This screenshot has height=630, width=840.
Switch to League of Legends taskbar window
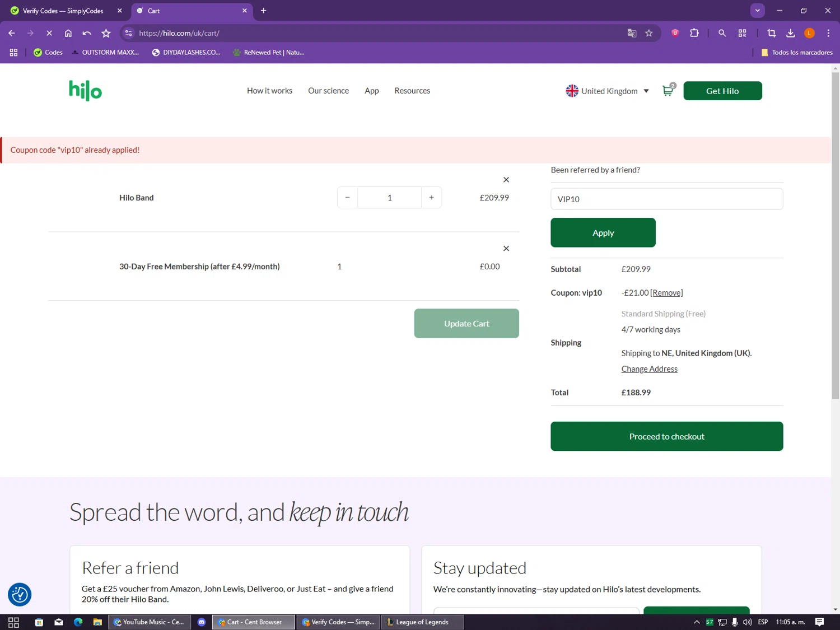coord(423,622)
